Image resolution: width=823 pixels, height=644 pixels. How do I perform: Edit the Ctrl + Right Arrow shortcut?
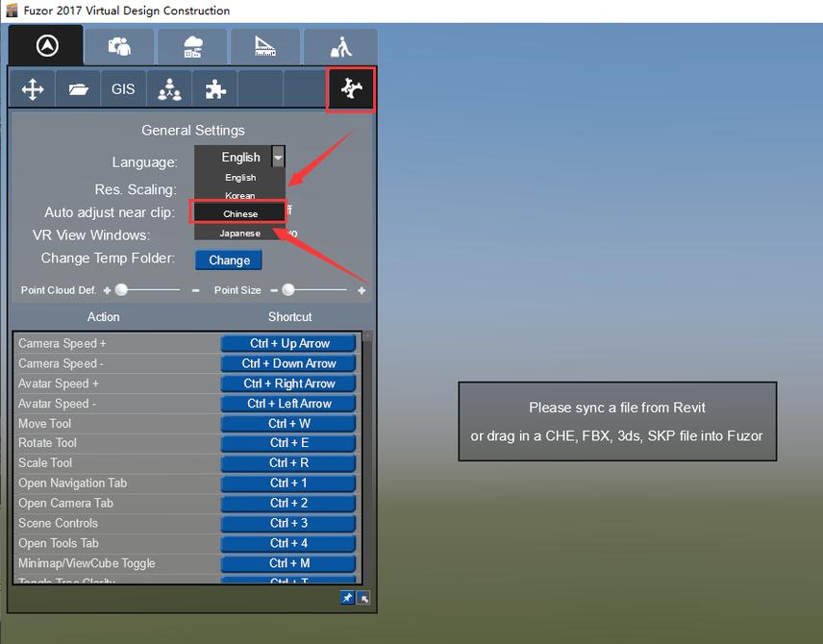point(288,384)
